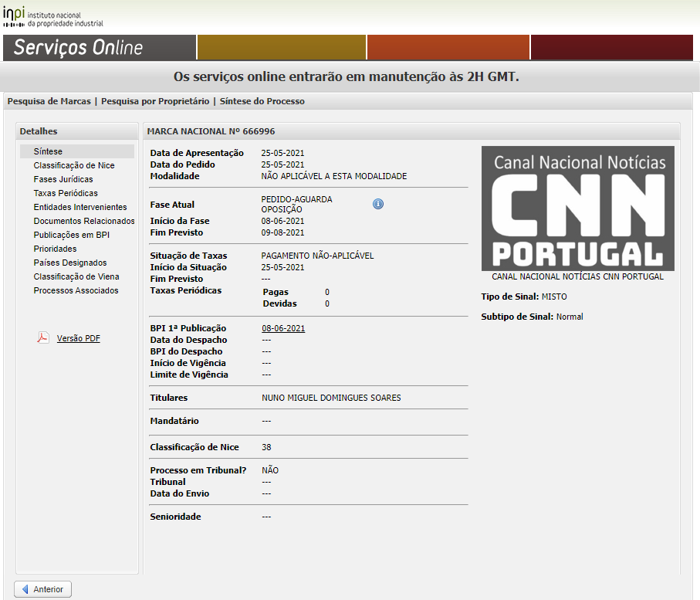Open Pesquisa por Proprietário
This screenshot has height=600, width=700.
coord(155,101)
